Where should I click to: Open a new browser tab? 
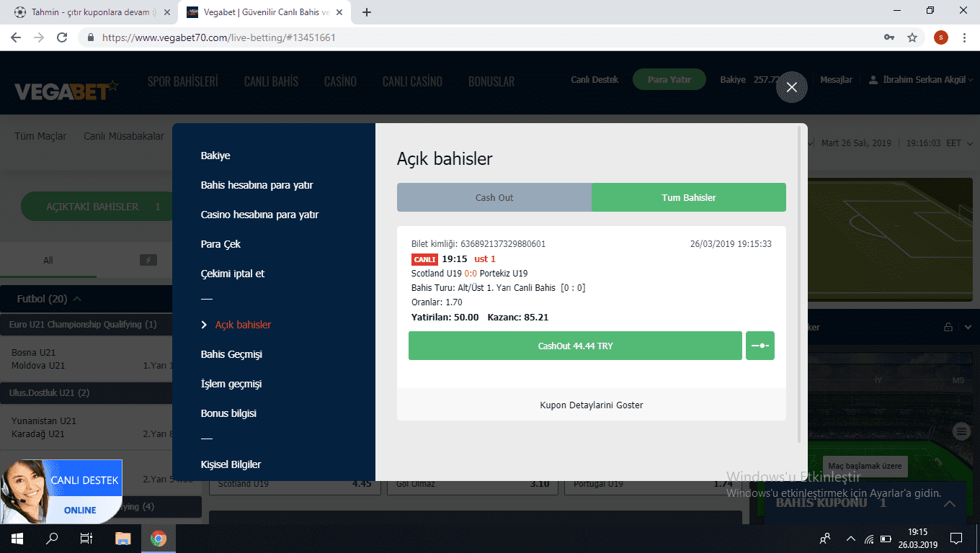point(367,12)
